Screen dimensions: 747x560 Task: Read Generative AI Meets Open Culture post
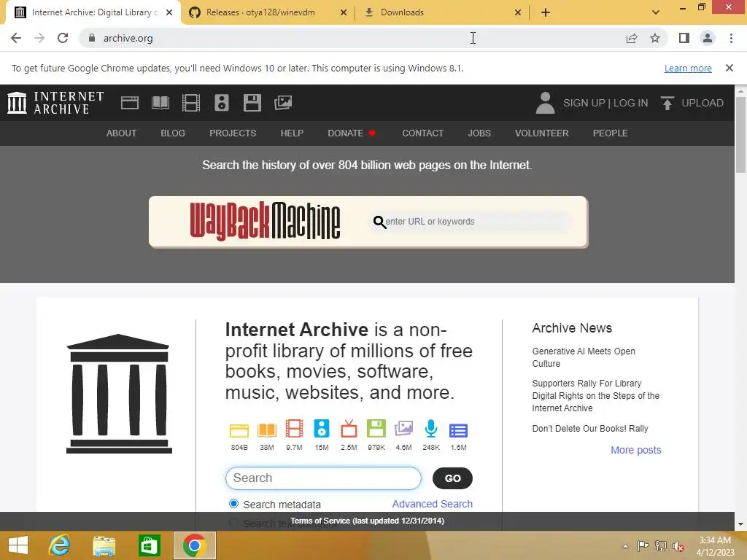(x=584, y=357)
